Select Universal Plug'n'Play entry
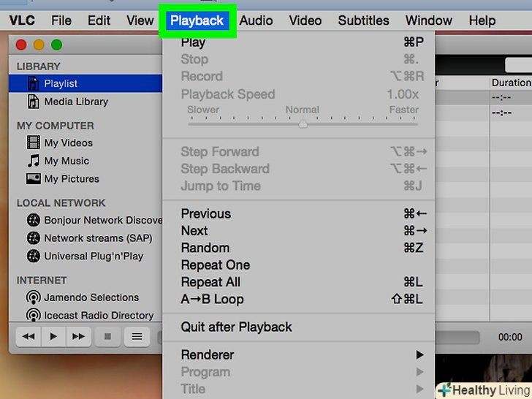Screen dimensions: 532x399 click(x=85, y=256)
